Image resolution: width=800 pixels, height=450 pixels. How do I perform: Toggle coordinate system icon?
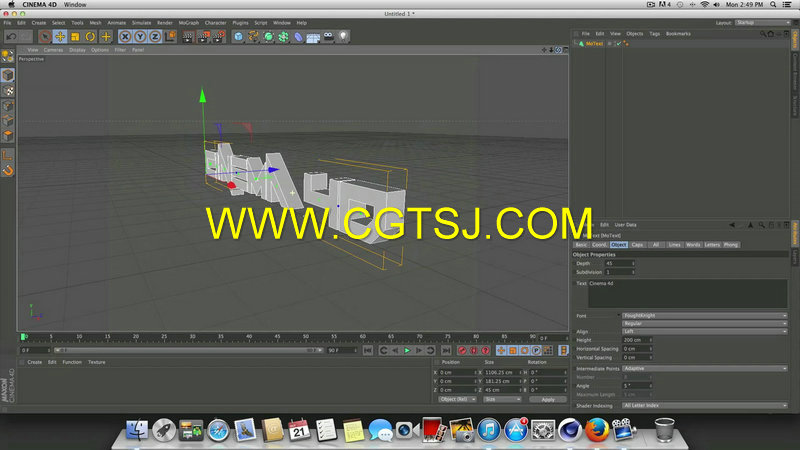(170, 36)
